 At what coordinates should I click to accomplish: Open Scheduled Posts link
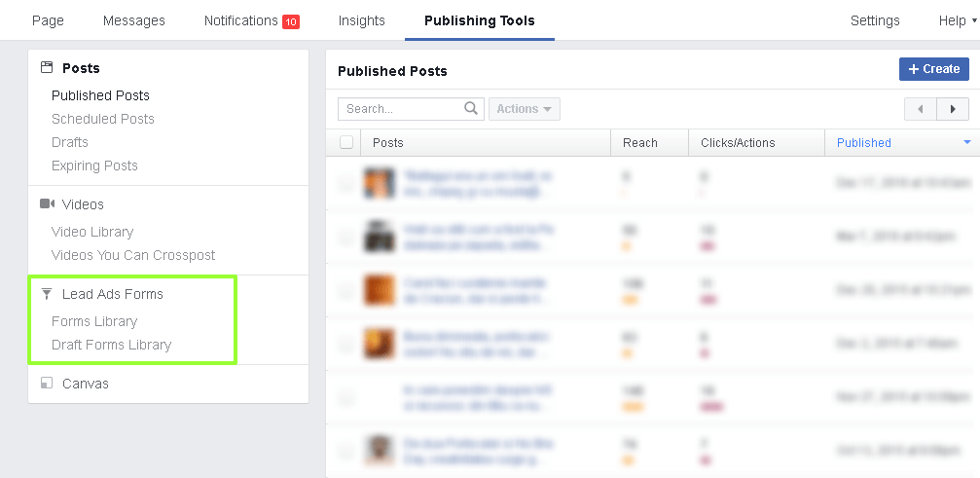103,119
